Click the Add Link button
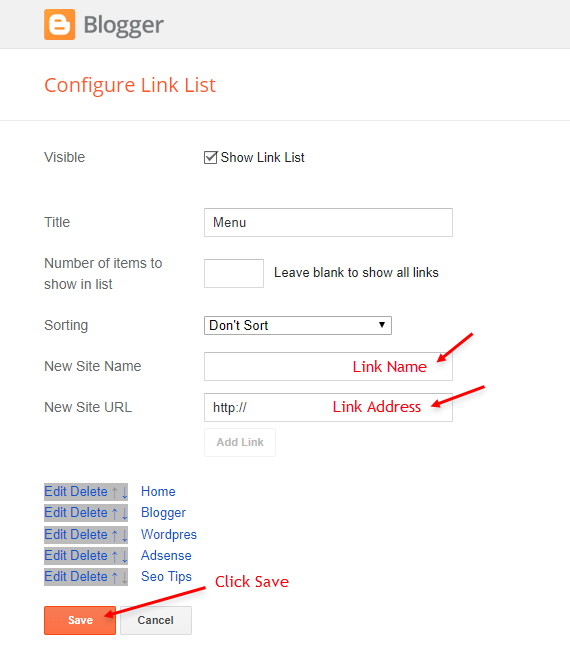Viewport: 570px width, 650px height. pos(240,442)
